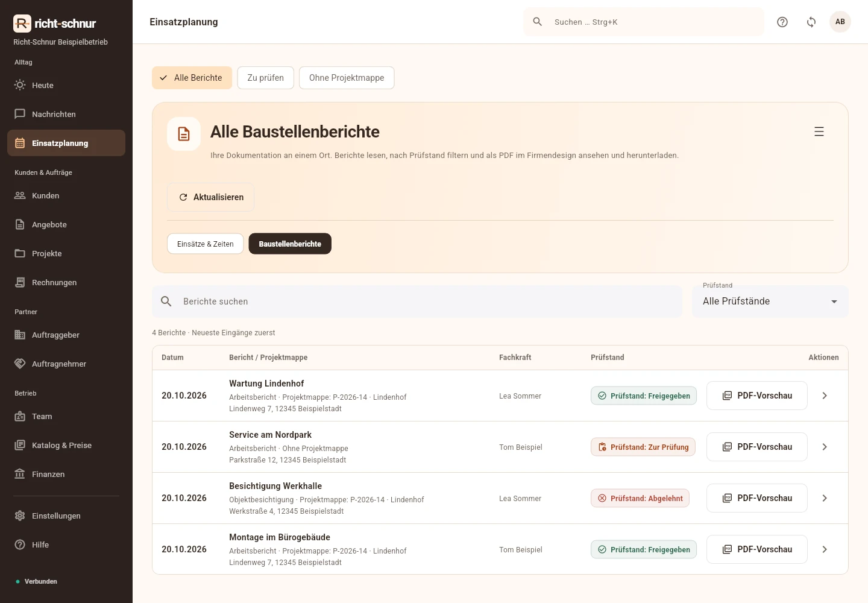Click the Aktualisieren button

[x=210, y=197]
